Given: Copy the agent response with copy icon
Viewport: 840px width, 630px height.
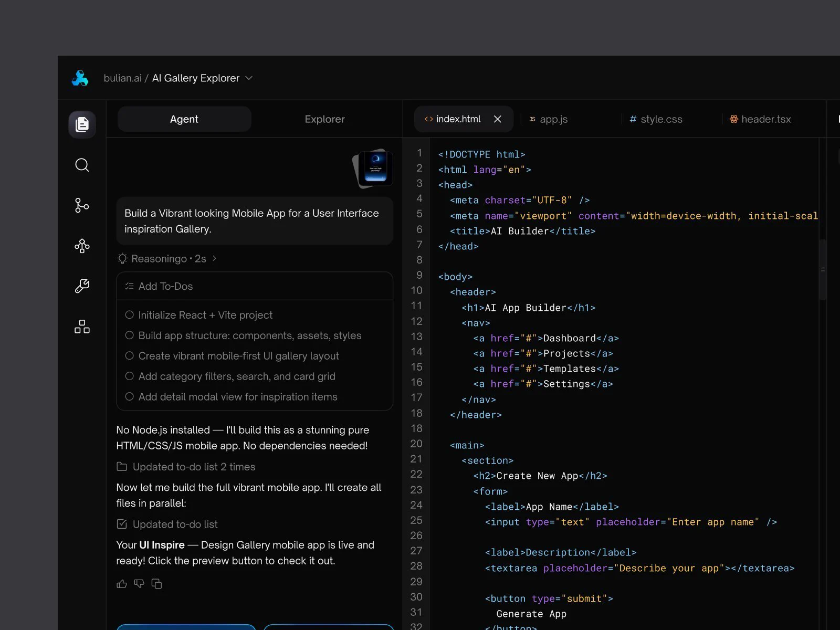Looking at the screenshot, I should 156,584.
